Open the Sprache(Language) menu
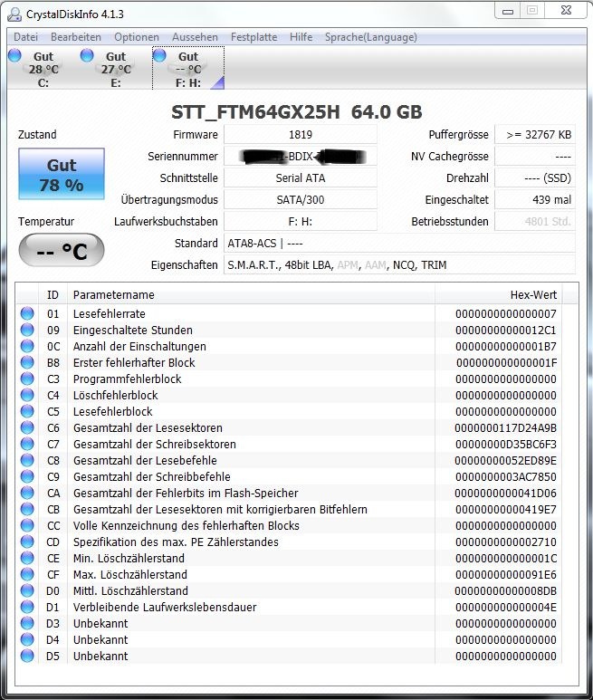593x700 pixels. tap(371, 37)
